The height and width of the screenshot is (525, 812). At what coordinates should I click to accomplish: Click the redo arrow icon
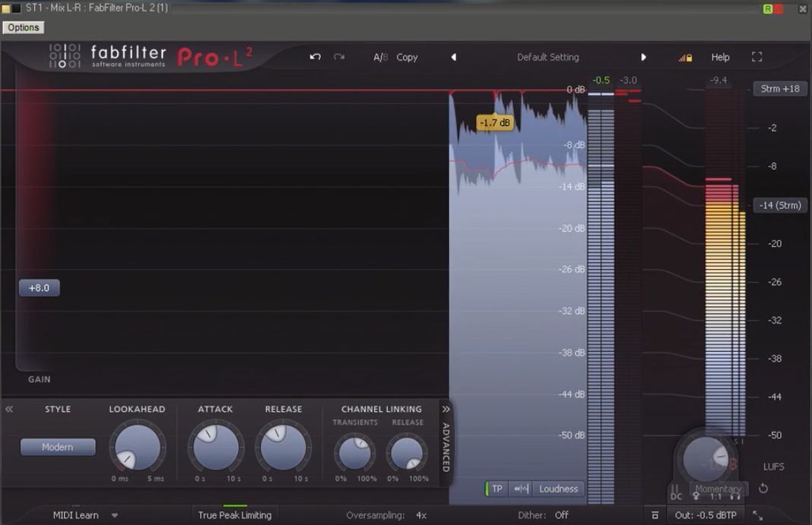tap(339, 57)
